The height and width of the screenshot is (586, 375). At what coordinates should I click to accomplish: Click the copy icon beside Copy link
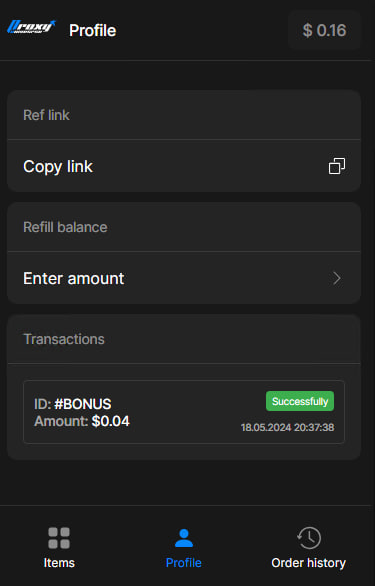(x=337, y=166)
